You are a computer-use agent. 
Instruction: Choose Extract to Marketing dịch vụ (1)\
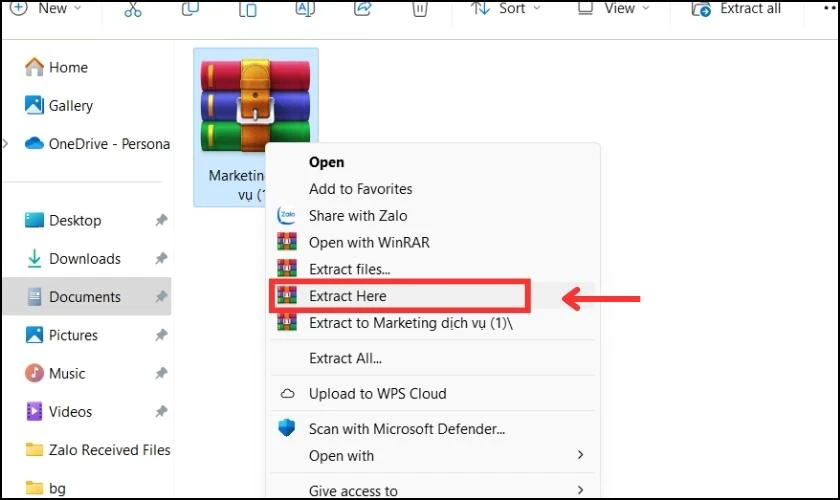(433, 323)
